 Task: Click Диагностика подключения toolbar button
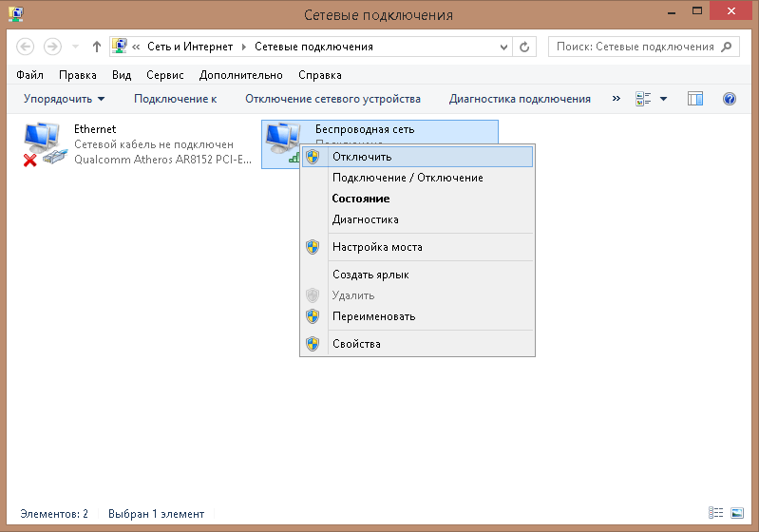520,99
